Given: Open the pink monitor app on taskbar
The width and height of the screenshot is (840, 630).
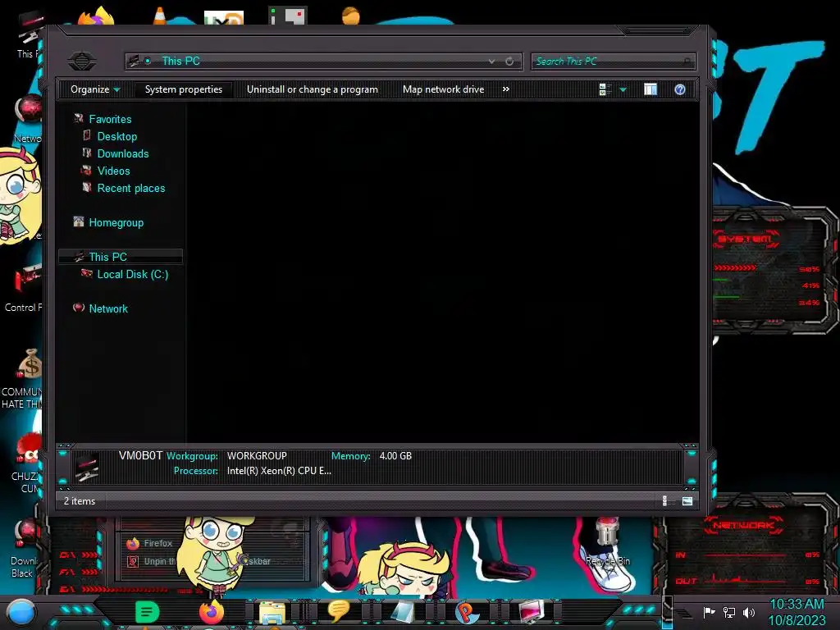Looking at the screenshot, I should pyautogui.click(x=532, y=611).
